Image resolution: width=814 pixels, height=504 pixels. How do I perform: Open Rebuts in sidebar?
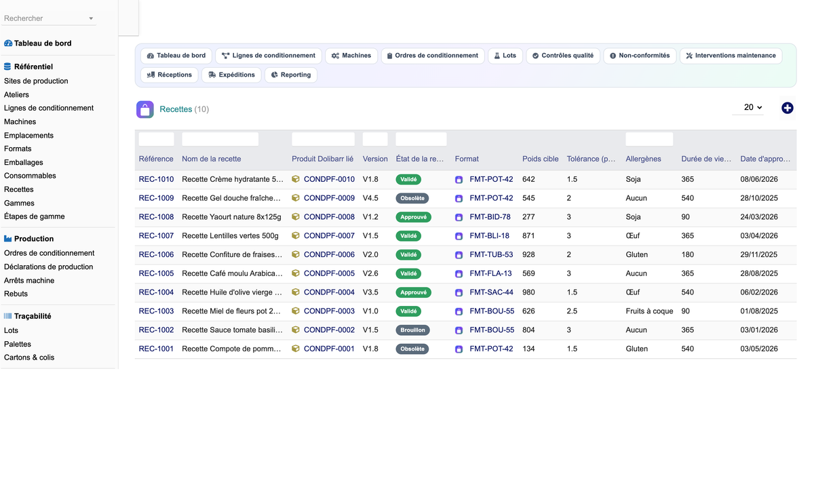(16, 294)
